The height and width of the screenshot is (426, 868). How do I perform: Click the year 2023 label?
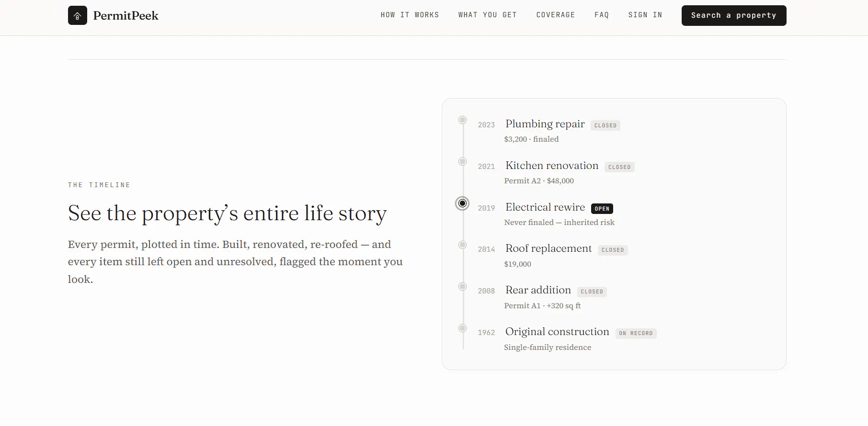[486, 125]
